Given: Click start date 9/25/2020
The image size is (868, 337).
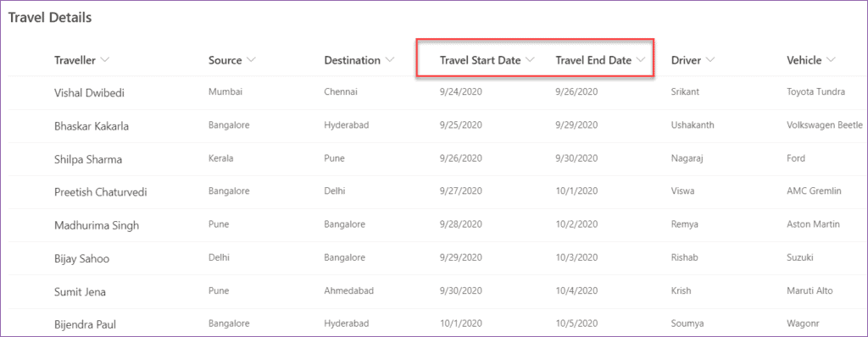Looking at the screenshot, I should [x=460, y=125].
